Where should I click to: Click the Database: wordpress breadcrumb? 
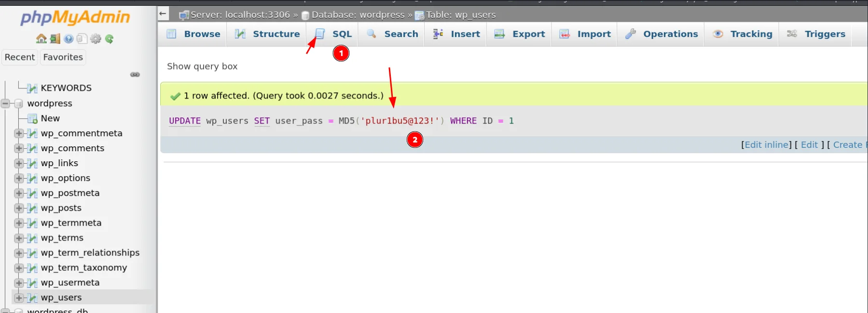coord(358,15)
